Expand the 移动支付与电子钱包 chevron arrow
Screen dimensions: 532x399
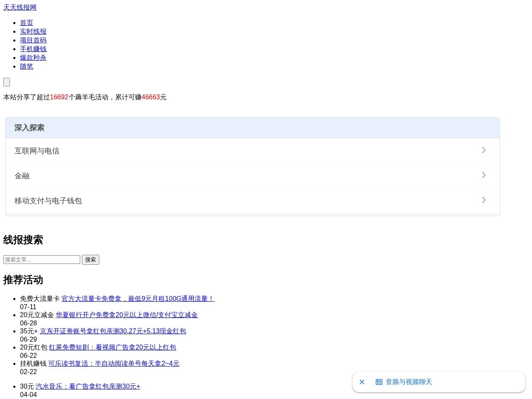point(484,200)
